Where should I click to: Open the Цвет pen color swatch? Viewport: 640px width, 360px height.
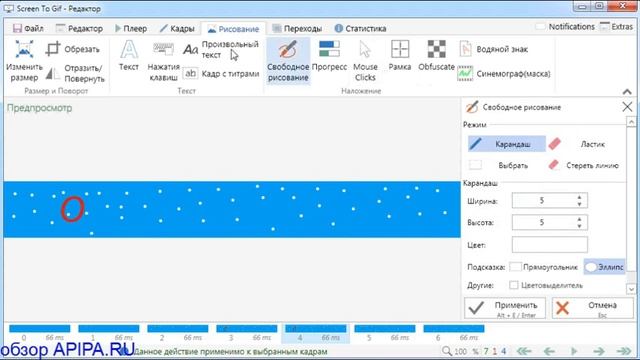coord(549,245)
